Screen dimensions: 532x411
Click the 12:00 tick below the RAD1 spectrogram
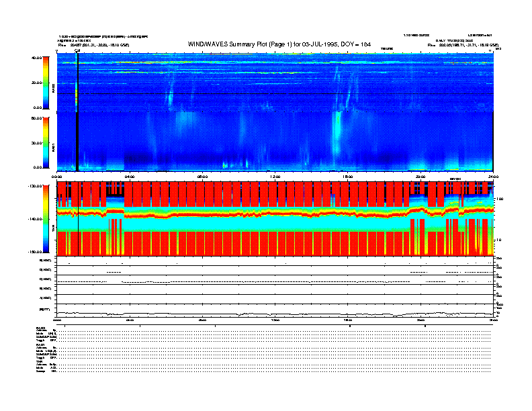point(275,177)
